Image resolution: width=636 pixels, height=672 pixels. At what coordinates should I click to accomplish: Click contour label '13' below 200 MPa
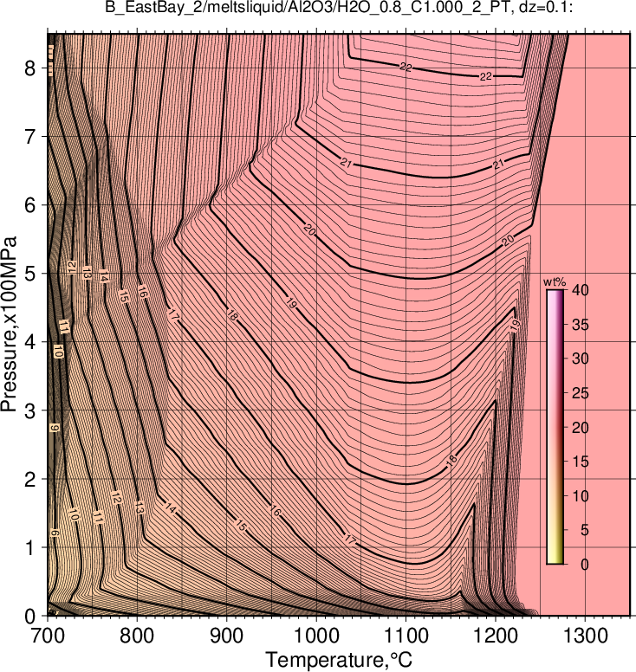[139, 507]
